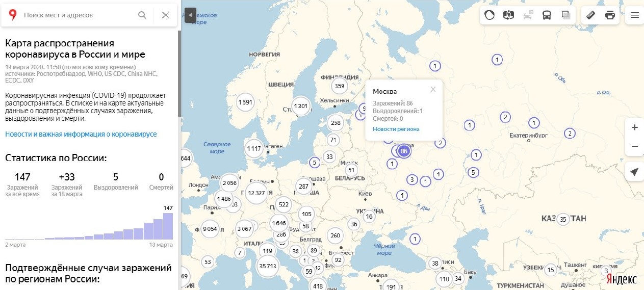
Task: Click the 'Екатеринбург' city label
Action: [x=528, y=136]
